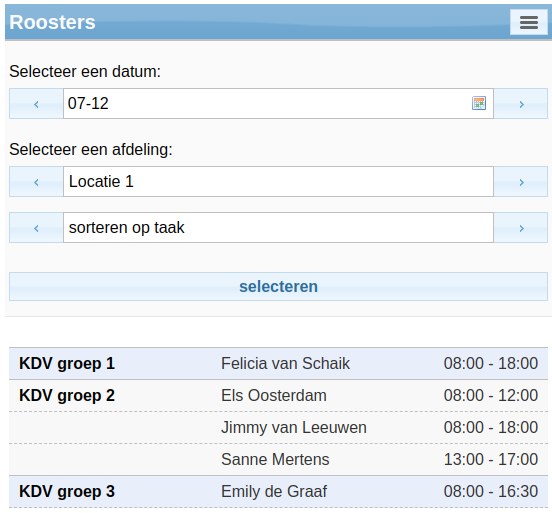
Task: Click Felicia van Schaik's name
Action: [286, 363]
